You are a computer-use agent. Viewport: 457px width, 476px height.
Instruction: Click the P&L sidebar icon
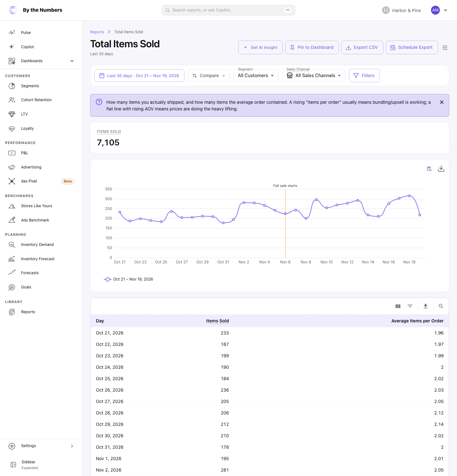tap(12, 153)
